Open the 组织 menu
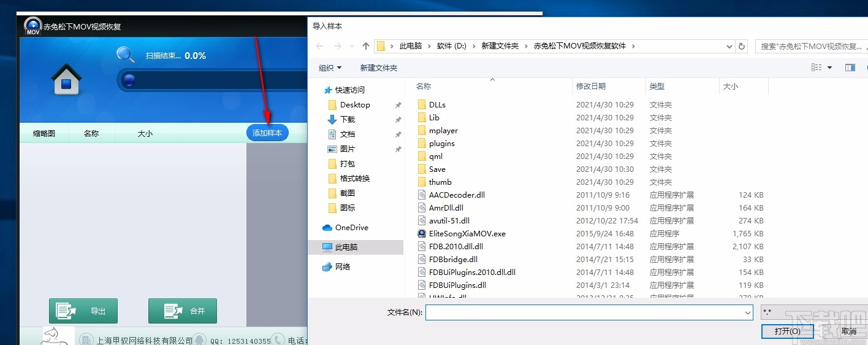 [330, 68]
